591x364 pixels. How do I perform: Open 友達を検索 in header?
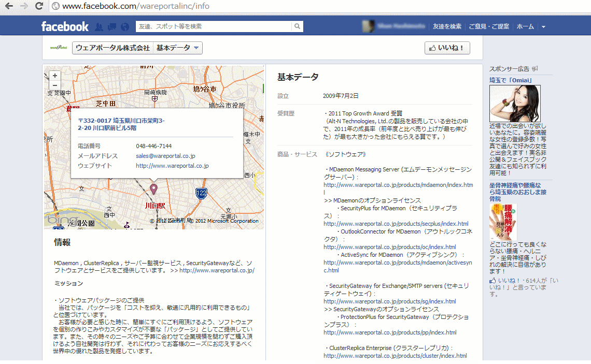pyautogui.click(x=447, y=26)
